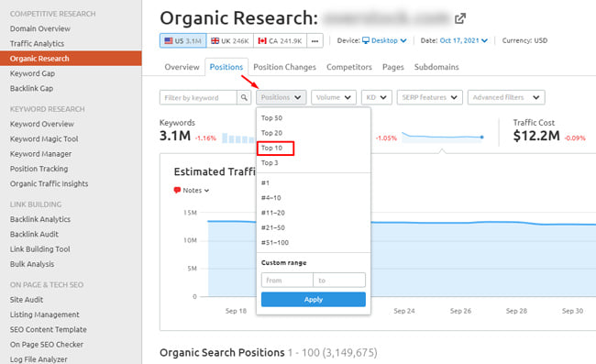The height and width of the screenshot is (364, 596).
Task: Click the three-dots more countries button
Action: 315,40
